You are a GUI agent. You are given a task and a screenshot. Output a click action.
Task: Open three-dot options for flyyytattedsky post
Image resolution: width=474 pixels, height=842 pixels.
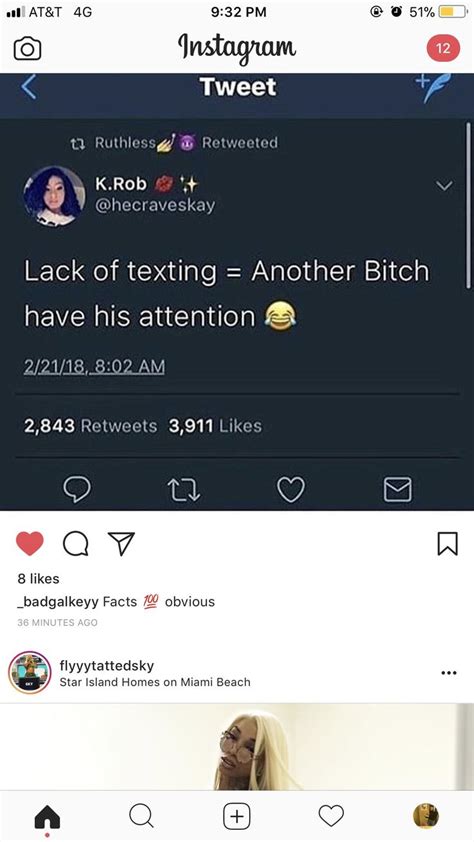pyautogui.click(x=449, y=673)
